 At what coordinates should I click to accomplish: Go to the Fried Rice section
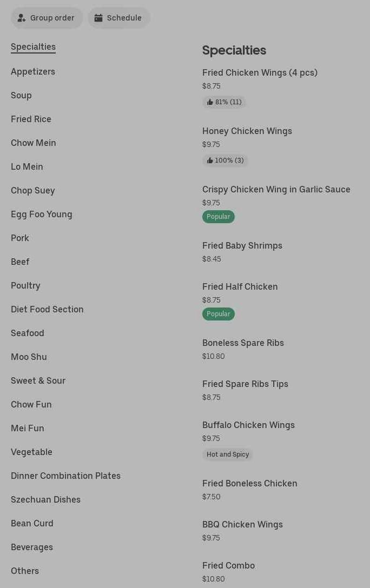coord(31,119)
